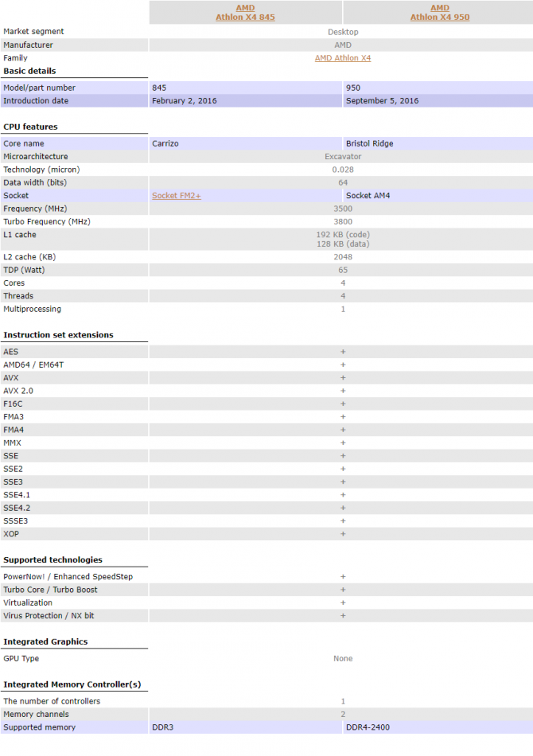Click the L2 cache value '2048'

(x=343, y=257)
